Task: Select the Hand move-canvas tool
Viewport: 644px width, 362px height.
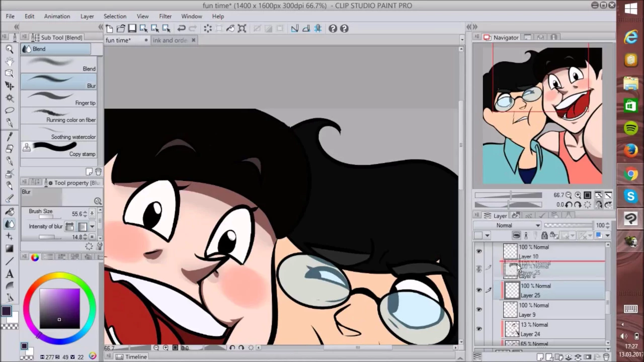Action: click(x=10, y=61)
